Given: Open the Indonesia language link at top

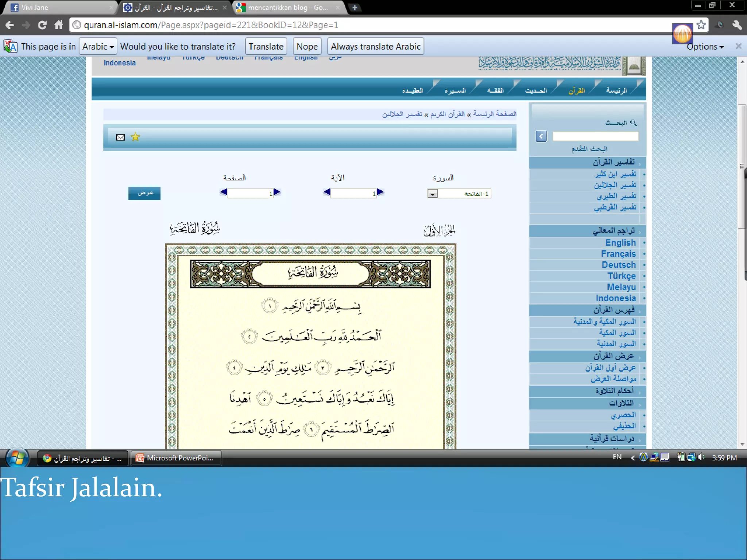Looking at the screenshot, I should [120, 63].
